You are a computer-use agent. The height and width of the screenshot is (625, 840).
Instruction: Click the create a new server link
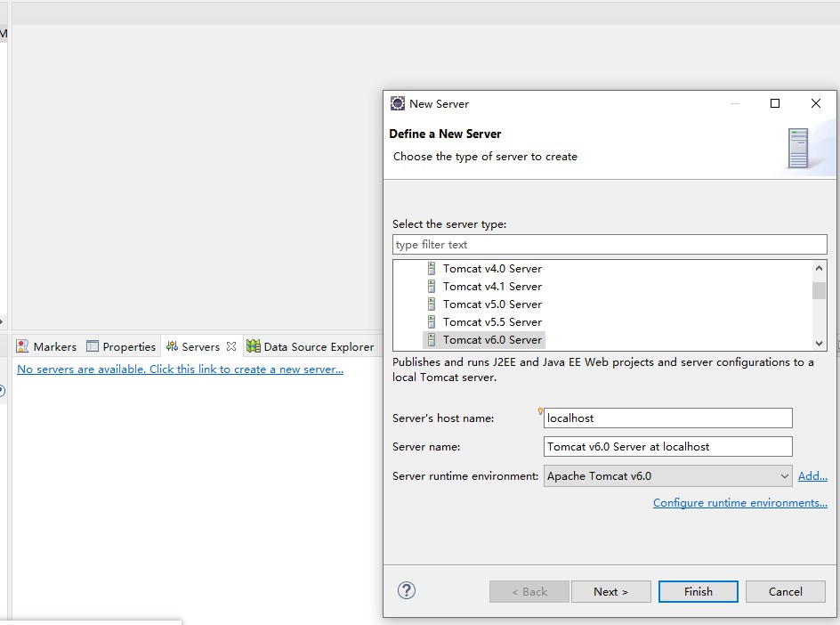coord(180,369)
